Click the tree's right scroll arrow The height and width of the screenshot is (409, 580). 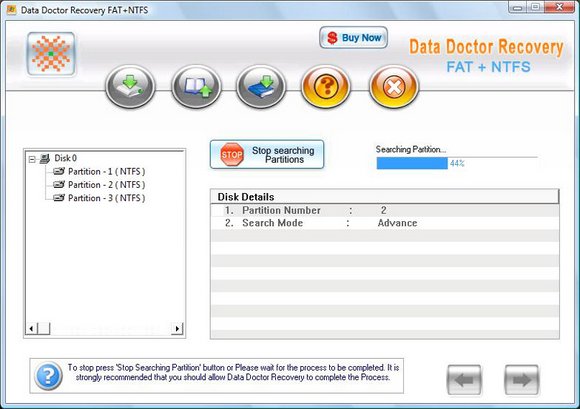pos(177,328)
